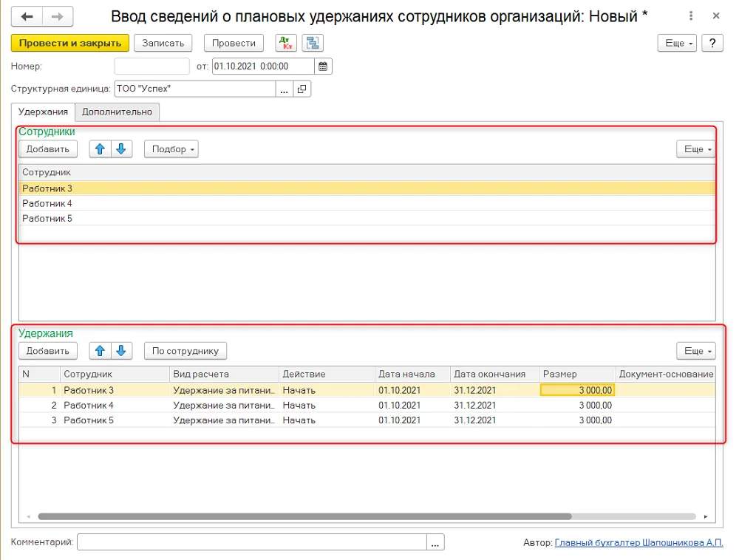Open the document structure icon

pyautogui.click(x=313, y=43)
